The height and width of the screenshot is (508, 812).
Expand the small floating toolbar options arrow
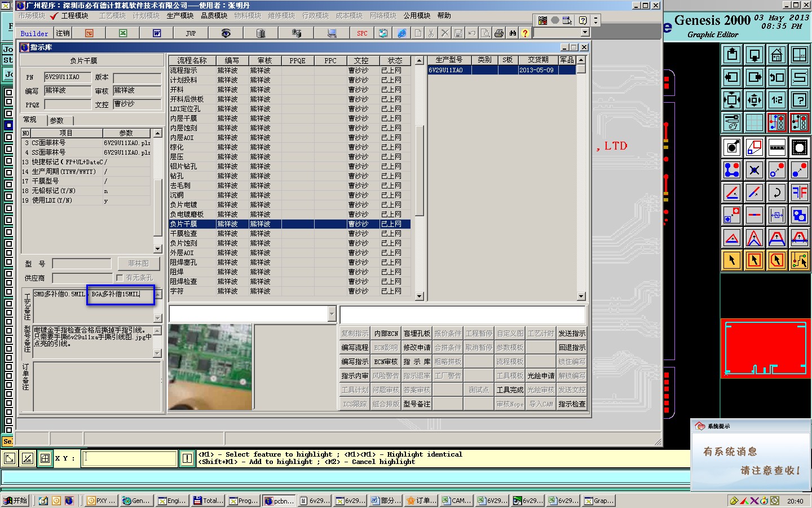(x=595, y=20)
